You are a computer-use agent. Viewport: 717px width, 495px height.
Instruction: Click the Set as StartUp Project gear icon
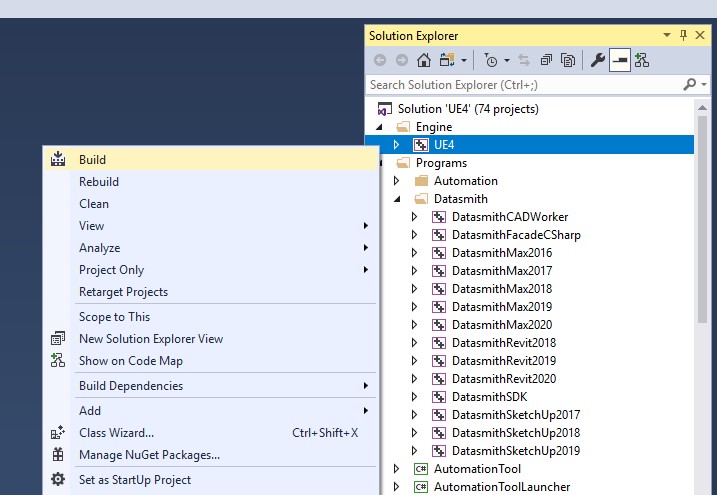(58, 479)
